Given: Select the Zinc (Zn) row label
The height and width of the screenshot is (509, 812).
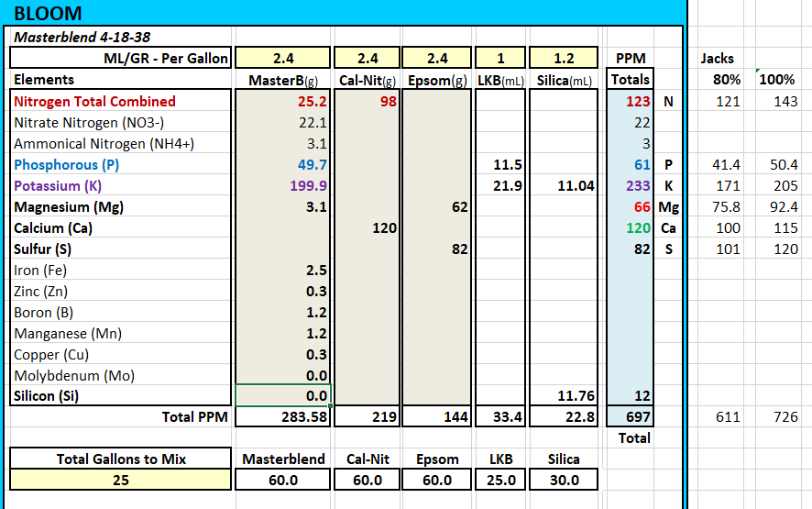Looking at the screenshot, I should tap(40, 292).
